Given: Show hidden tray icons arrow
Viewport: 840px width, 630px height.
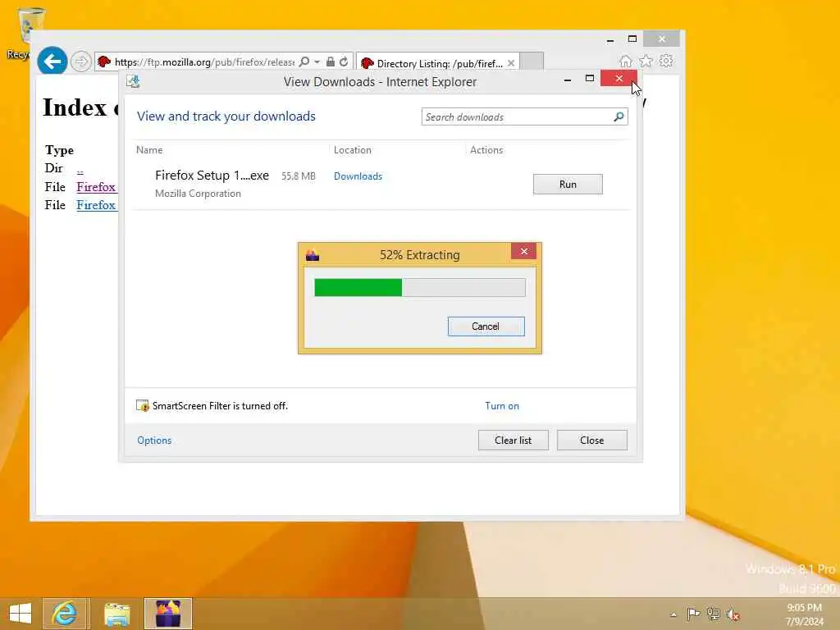Looking at the screenshot, I should pos(673,614).
